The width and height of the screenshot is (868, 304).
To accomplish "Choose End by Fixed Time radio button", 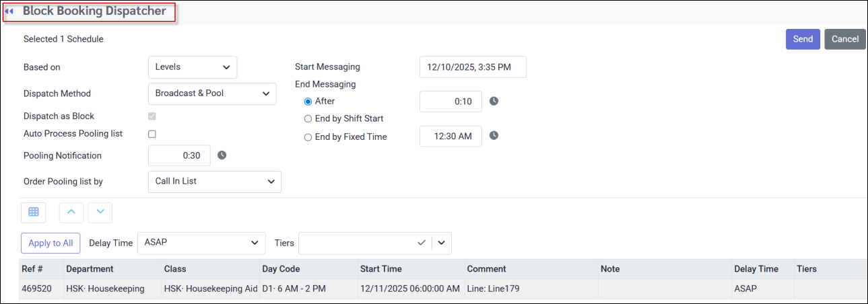I will (x=308, y=137).
